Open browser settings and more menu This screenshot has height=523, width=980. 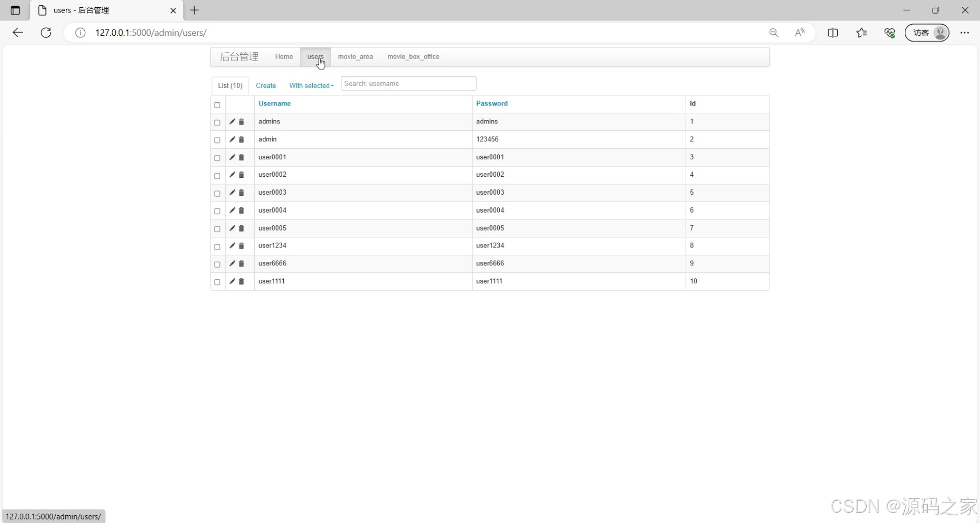click(965, 32)
